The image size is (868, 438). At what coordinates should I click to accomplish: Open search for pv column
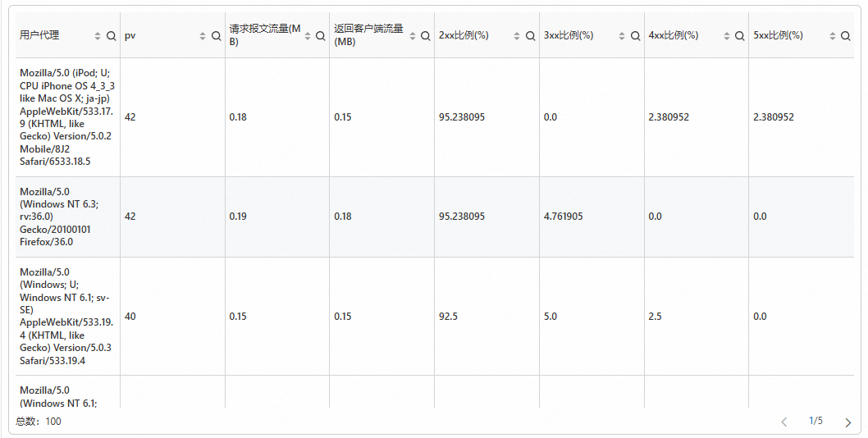[217, 36]
